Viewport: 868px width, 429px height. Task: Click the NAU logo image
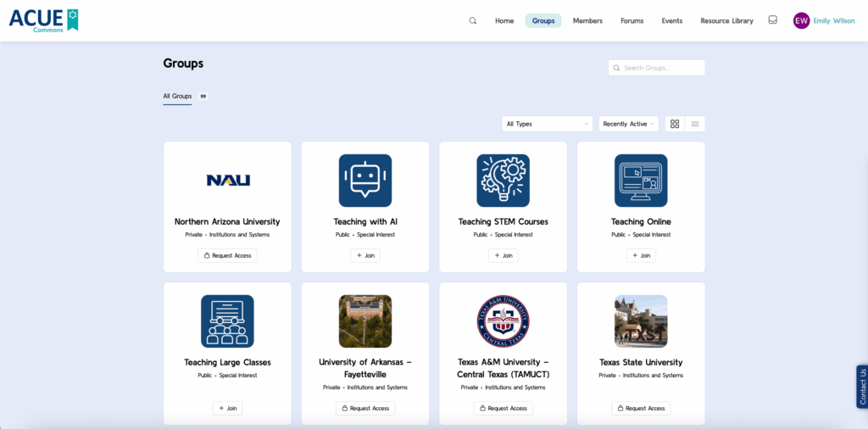click(227, 181)
